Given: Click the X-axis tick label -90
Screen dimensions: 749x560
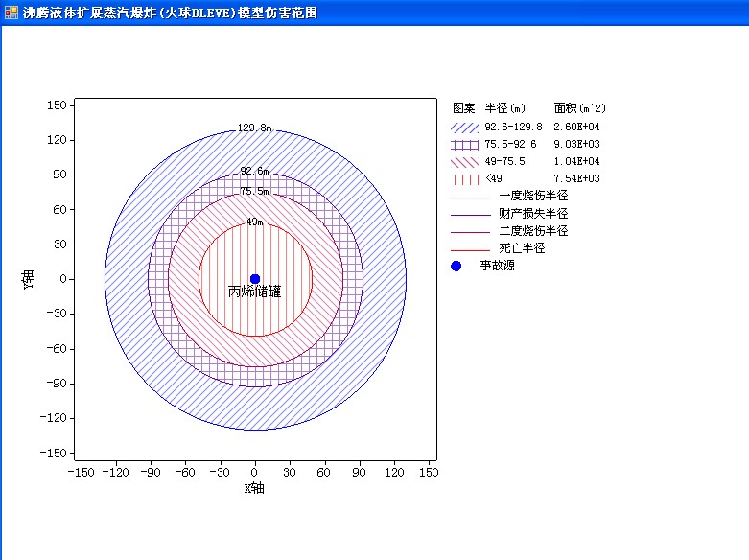Looking at the screenshot, I should click(x=151, y=472).
